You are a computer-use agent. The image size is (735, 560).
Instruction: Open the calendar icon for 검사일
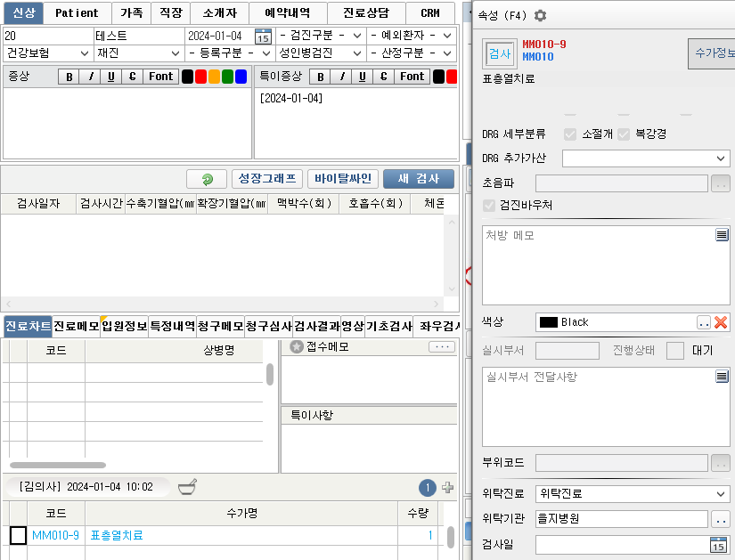tap(718, 545)
